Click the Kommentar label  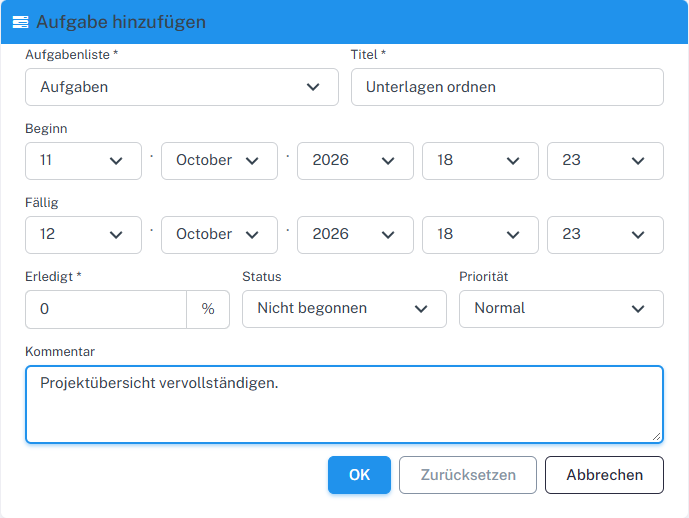click(x=60, y=352)
